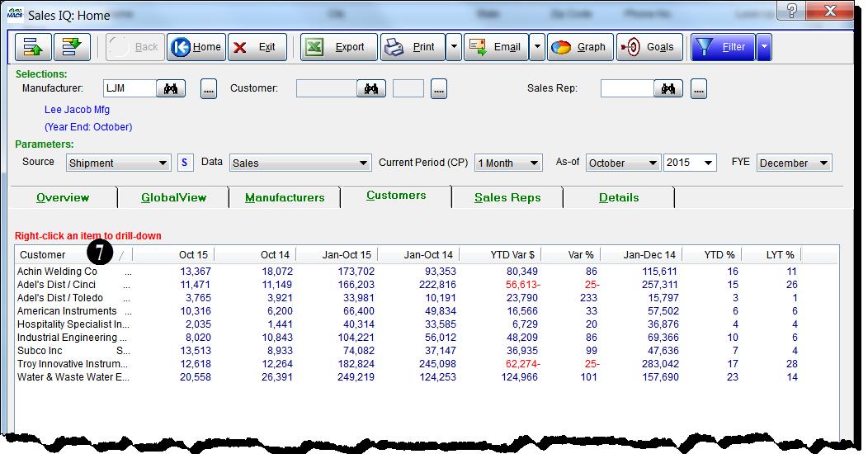Open the Manufacturer ellipsis browse button
The image size is (868, 454).
(x=209, y=88)
